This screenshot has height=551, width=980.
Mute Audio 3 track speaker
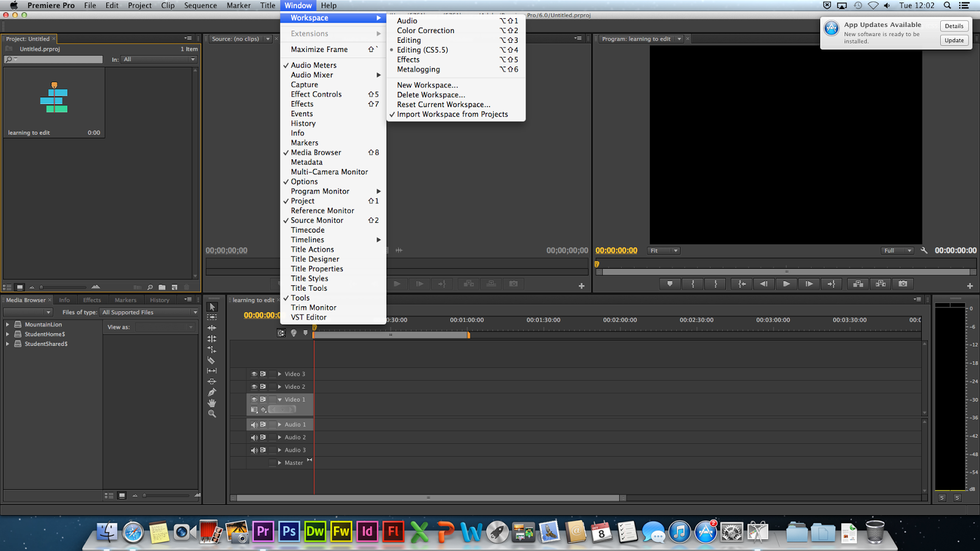click(x=254, y=451)
